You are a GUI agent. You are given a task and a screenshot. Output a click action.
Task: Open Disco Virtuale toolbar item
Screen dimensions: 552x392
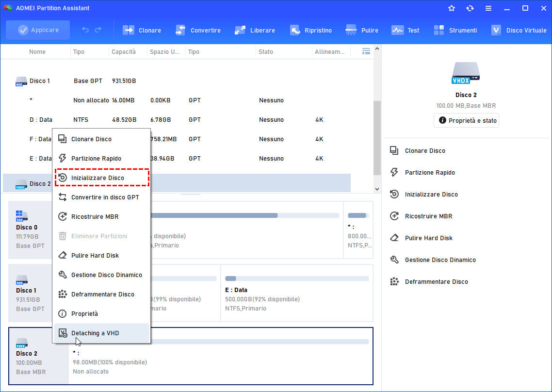519,30
